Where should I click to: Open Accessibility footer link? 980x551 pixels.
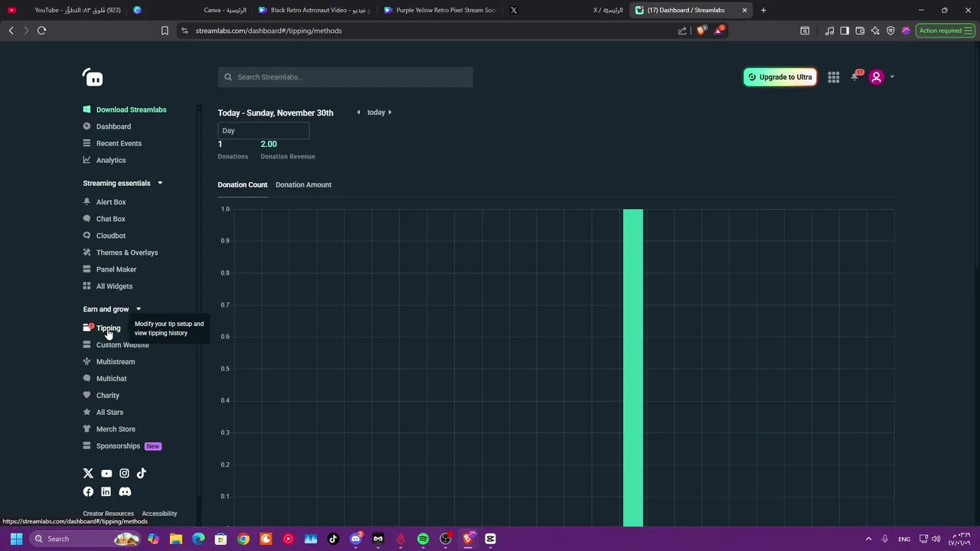(159, 514)
